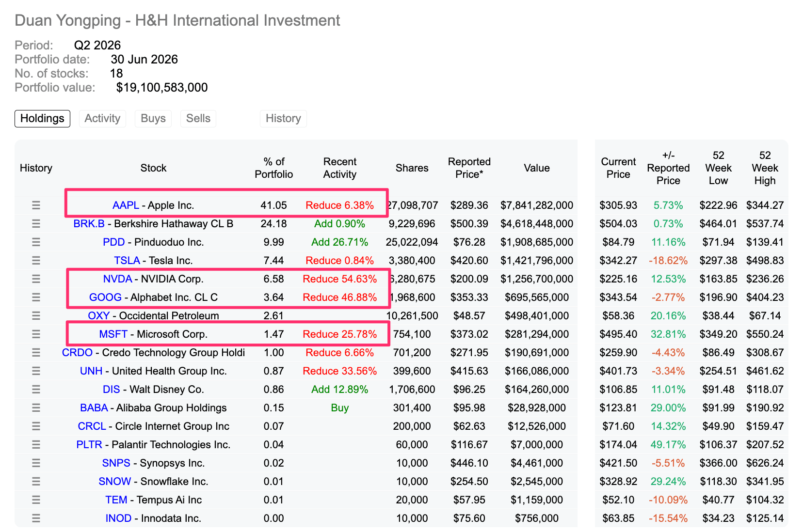Open the Sells tab

[198, 119]
